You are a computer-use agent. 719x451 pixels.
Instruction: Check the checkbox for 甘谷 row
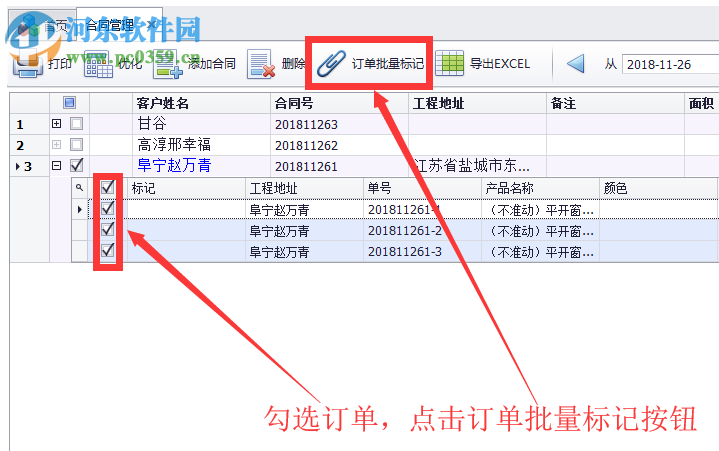click(77, 123)
